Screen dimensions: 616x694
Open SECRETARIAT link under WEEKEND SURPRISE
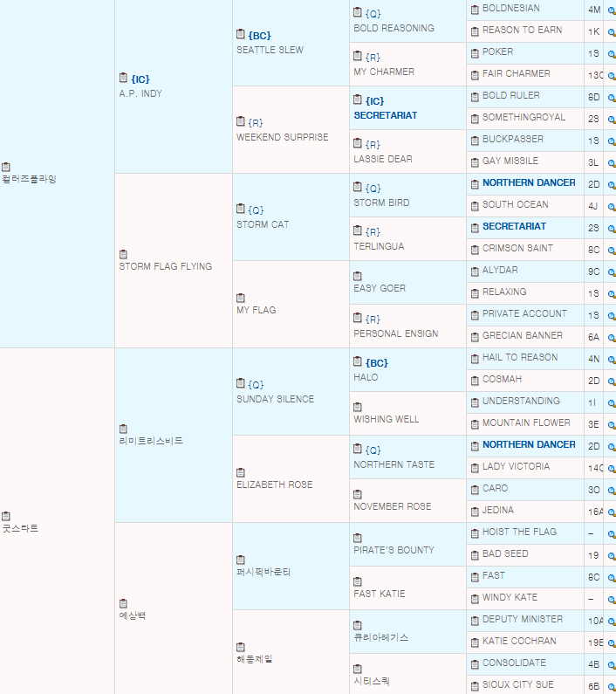(x=385, y=115)
